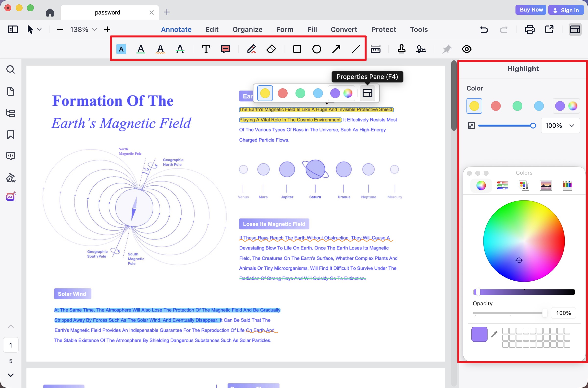Click the page number input field
The height and width of the screenshot is (388, 588).
pyautogui.click(x=11, y=345)
